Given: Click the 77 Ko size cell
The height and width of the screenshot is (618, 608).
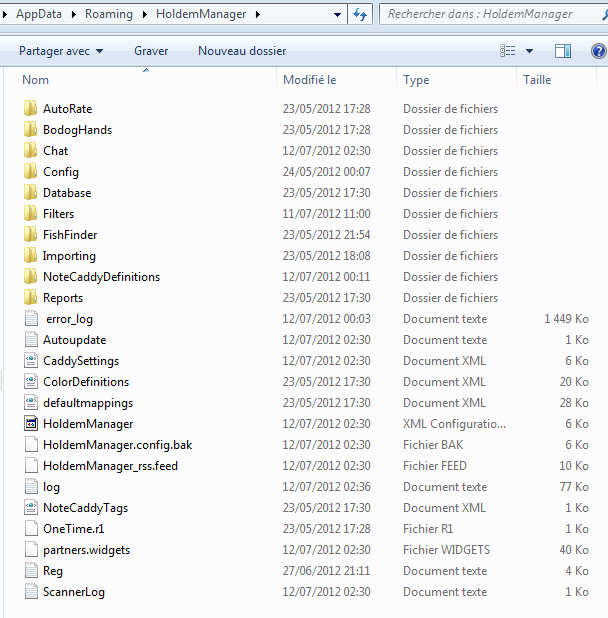Looking at the screenshot, I should pyautogui.click(x=574, y=486).
